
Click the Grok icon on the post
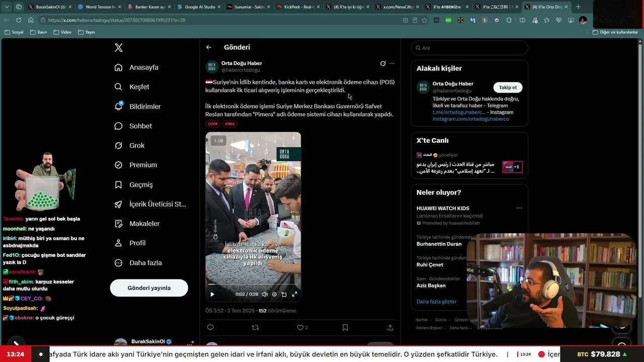click(383, 64)
